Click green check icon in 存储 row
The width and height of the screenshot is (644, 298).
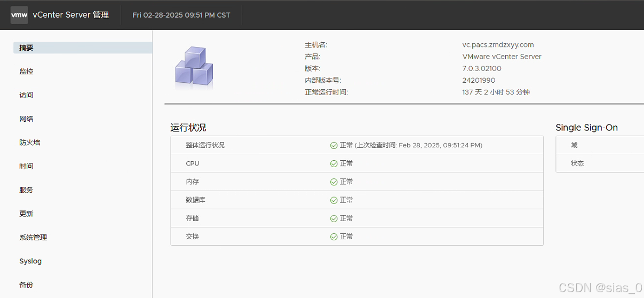[x=333, y=218]
